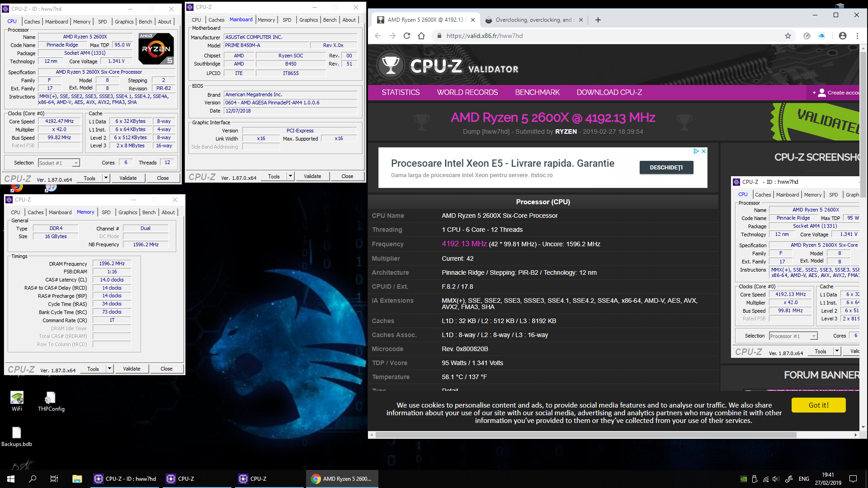Open clock and date in taskbar
Image resolution: width=868 pixels, height=488 pixels.
pyautogui.click(x=828, y=479)
